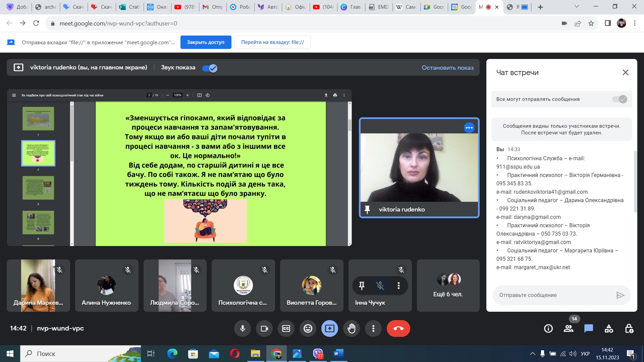
Task: Open activities shapes icon
Action: tap(609, 328)
